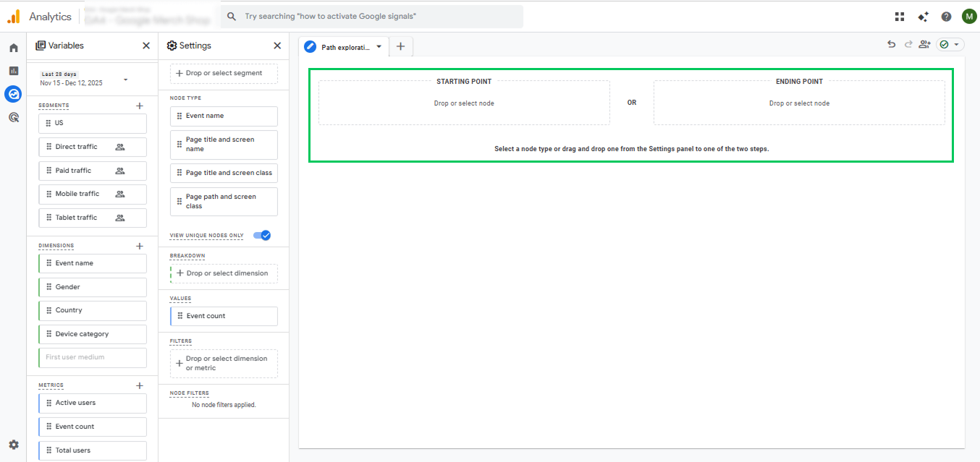The image size is (980, 462).
Task: Add a new dimension with plus icon
Action: [x=140, y=246]
